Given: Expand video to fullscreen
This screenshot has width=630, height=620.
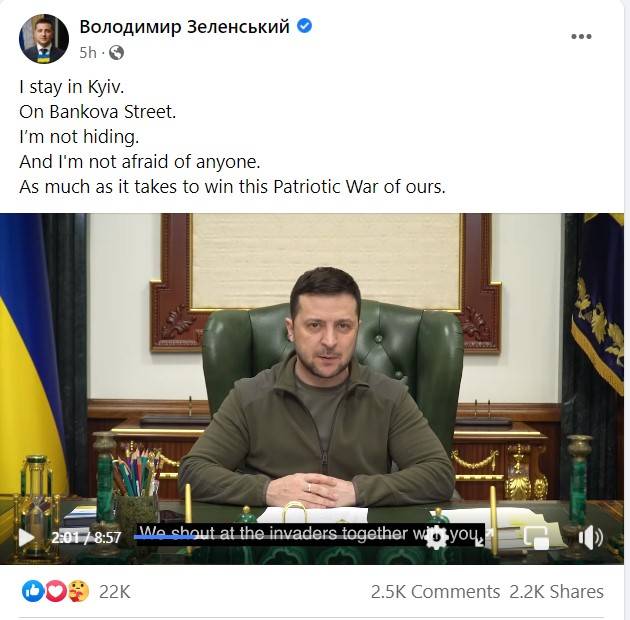Looking at the screenshot, I should tap(483, 538).
